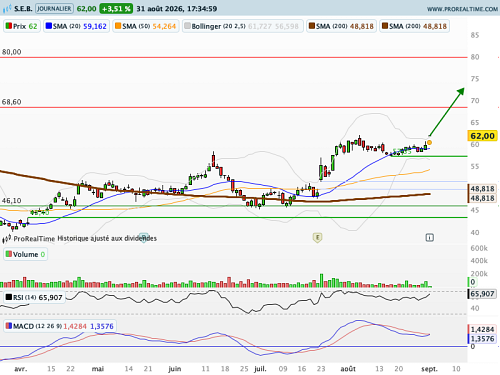Click the 70 price axis label
This screenshot has width=500, height=375.
click(475, 101)
